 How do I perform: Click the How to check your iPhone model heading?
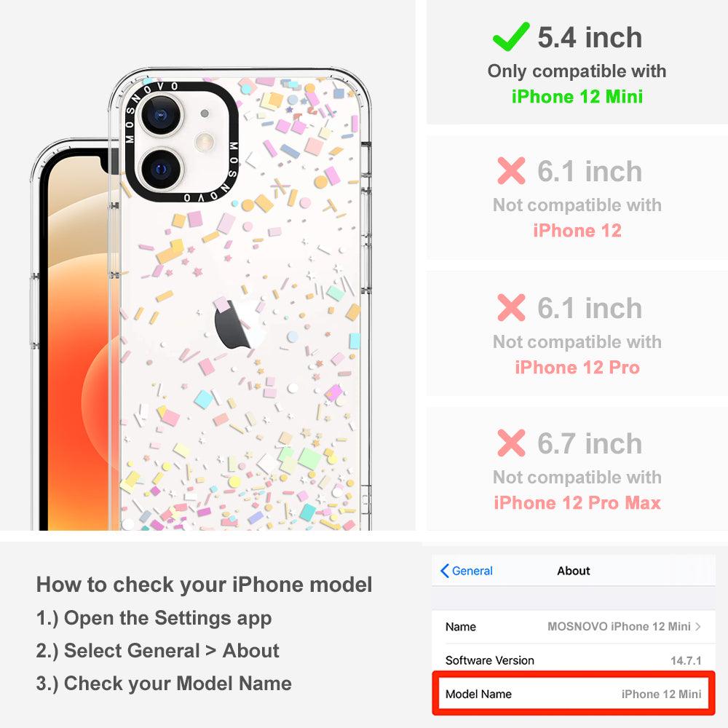pos(205,585)
